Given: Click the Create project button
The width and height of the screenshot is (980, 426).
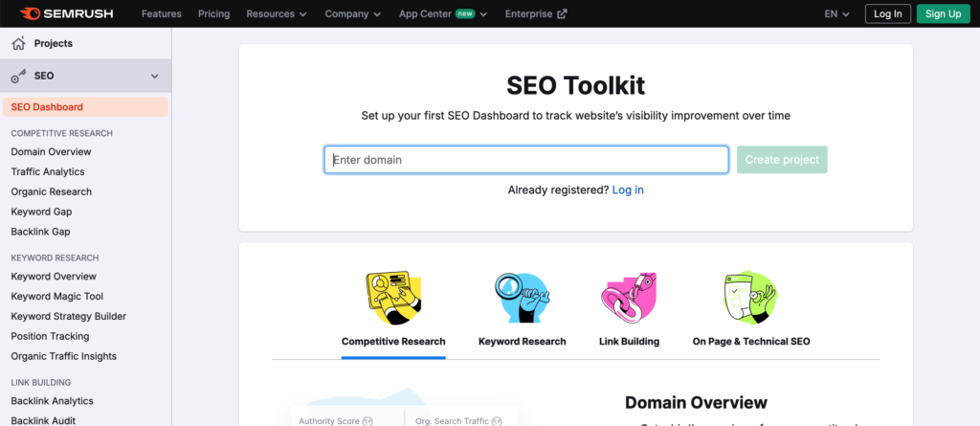Looking at the screenshot, I should 782,160.
